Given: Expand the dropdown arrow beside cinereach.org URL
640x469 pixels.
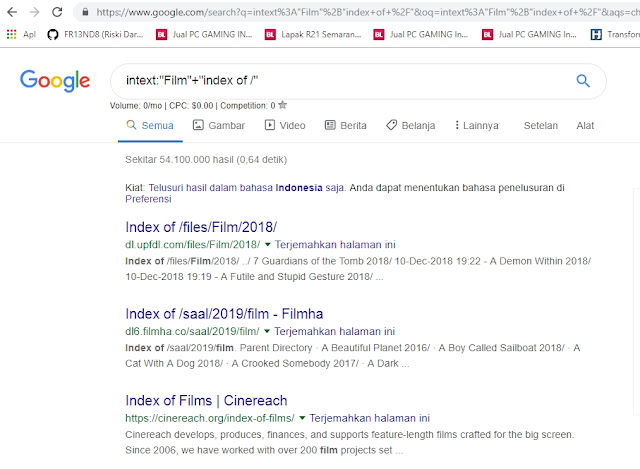Looking at the screenshot, I should (302, 418).
